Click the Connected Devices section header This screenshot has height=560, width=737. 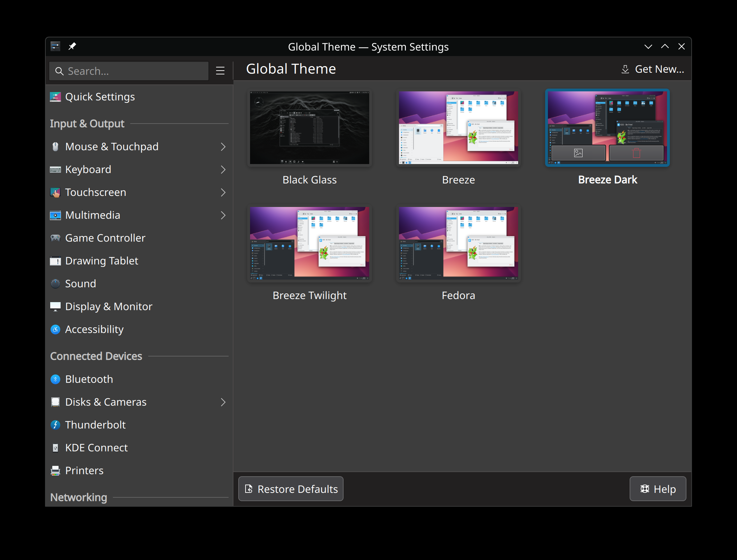[96, 356]
